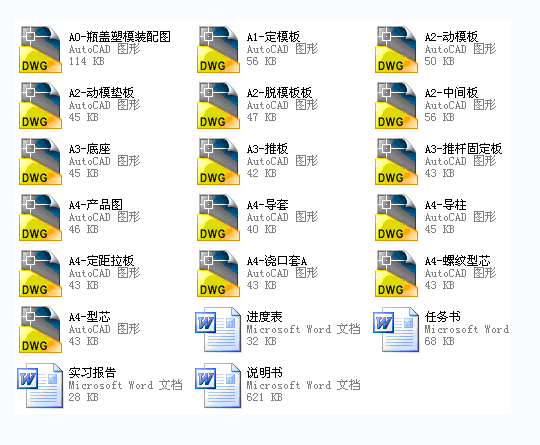Screen dimensions: 540x445
Task: Select the 68 KB size under 任务书
Action: tap(439, 341)
